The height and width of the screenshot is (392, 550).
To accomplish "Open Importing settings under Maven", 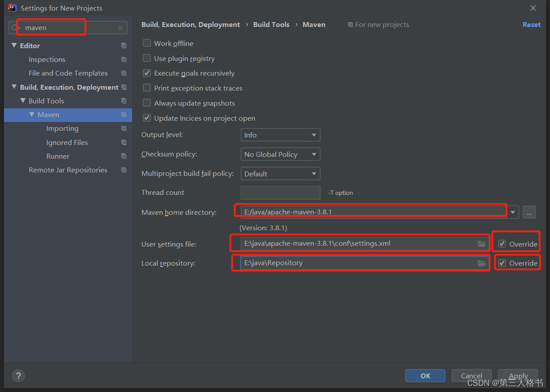I will click(x=62, y=128).
